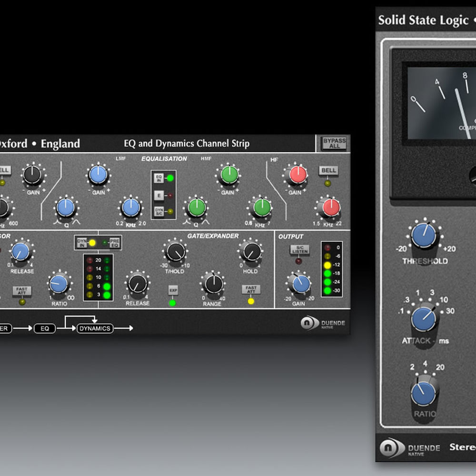Click the green HMF Q knob
Viewport: 476px width, 476px height.
[x=197, y=208]
